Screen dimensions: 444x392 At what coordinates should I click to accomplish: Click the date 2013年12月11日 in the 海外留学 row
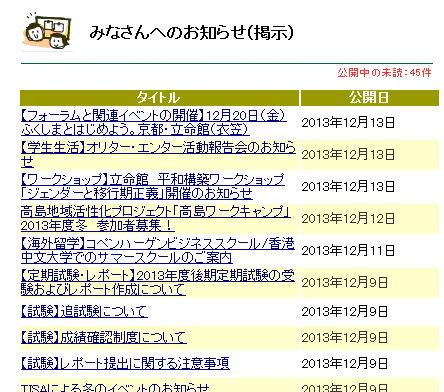point(348,251)
